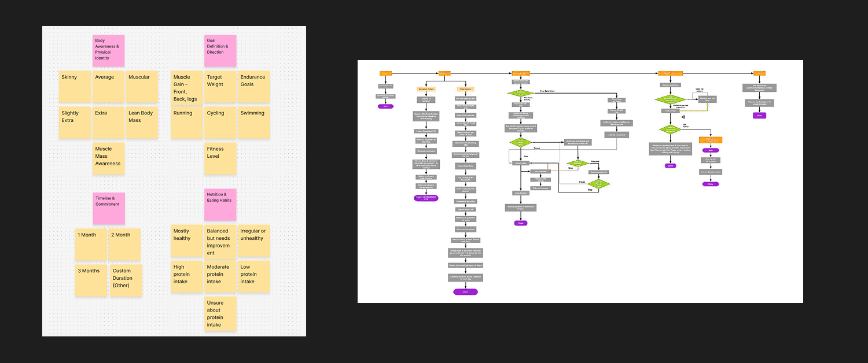Select the Fitness Level sticky note
This screenshot has width=868, height=363.
tap(220, 158)
